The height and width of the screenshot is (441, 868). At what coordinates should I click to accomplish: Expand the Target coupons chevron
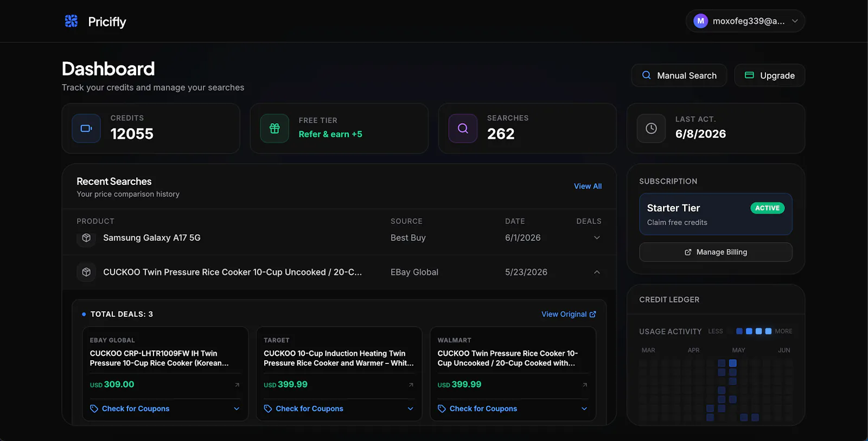pyautogui.click(x=410, y=408)
